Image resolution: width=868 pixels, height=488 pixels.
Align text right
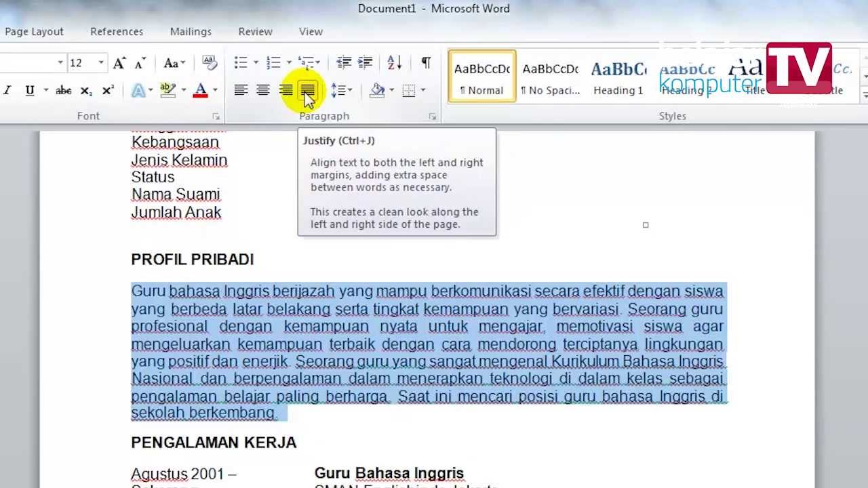285,90
